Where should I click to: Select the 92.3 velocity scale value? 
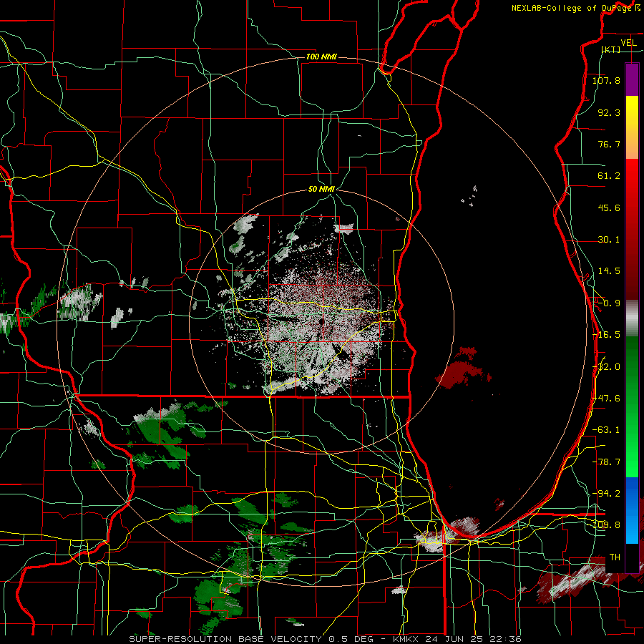[x=609, y=112]
